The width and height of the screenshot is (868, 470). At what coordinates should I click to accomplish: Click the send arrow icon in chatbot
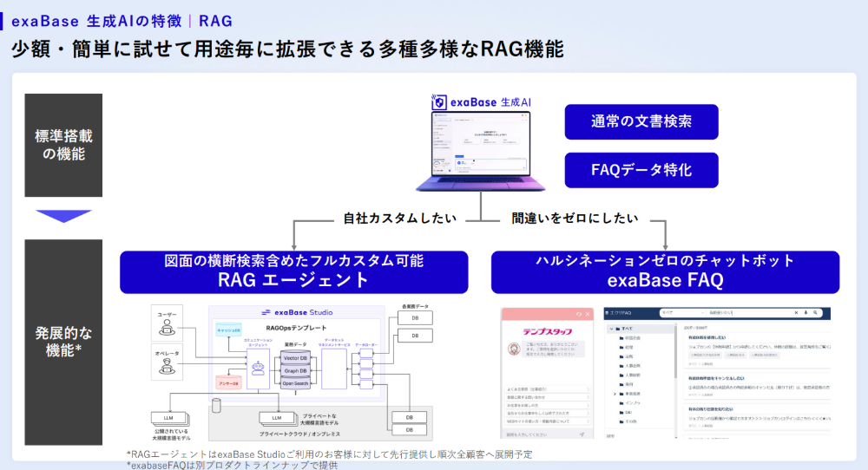tap(581, 433)
